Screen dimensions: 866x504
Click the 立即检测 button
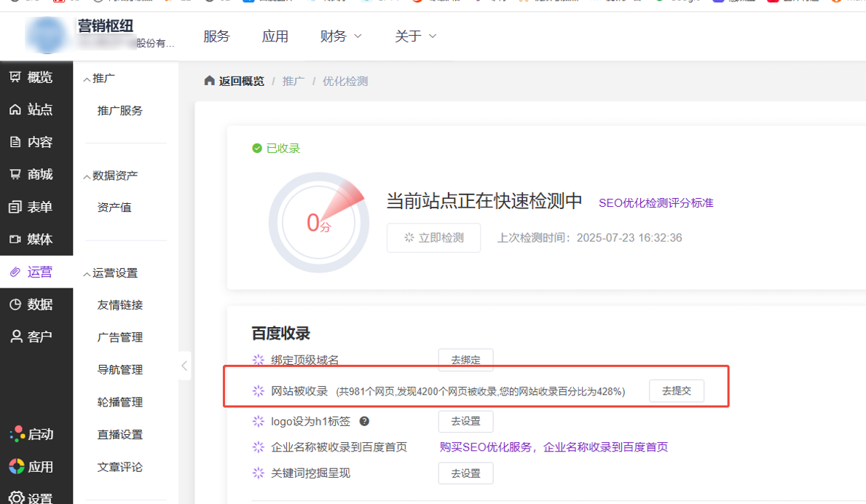tap(433, 238)
